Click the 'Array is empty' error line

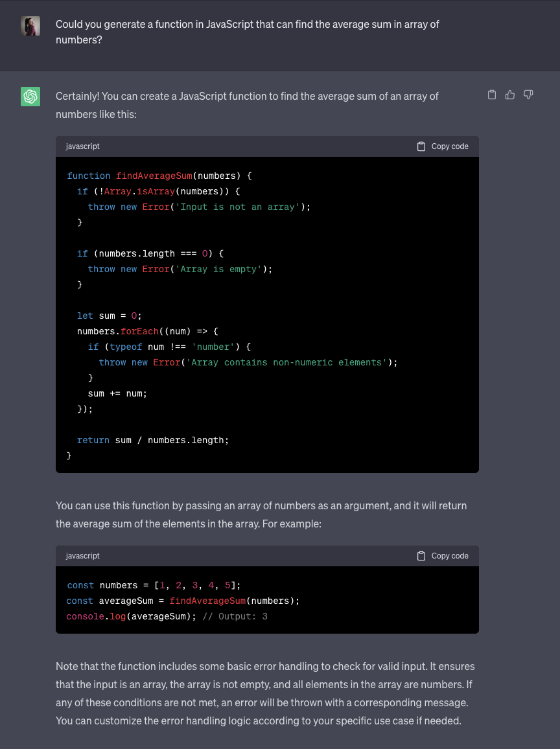click(180, 269)
